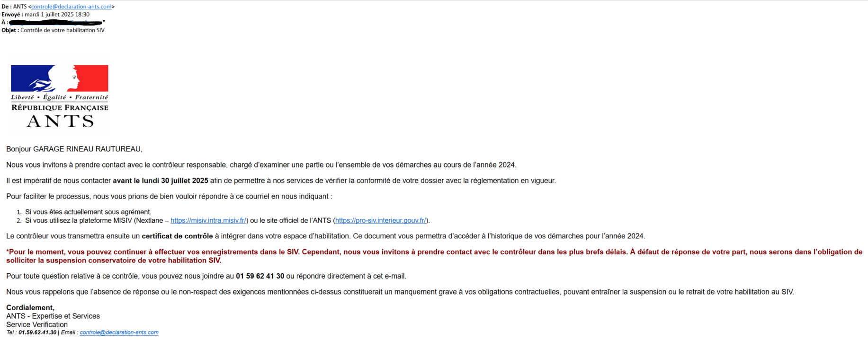Select the Liberté Égalité Fraternité motto
The height and width of the screenshot is (340, 868).
tap(60, 97)
